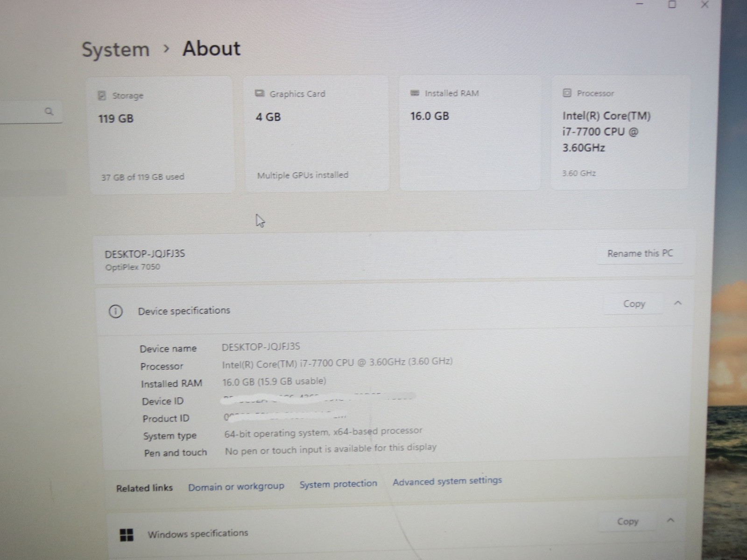Click the OptiPlex 7050 model text
747x560 pixels.
click(133, 267)
